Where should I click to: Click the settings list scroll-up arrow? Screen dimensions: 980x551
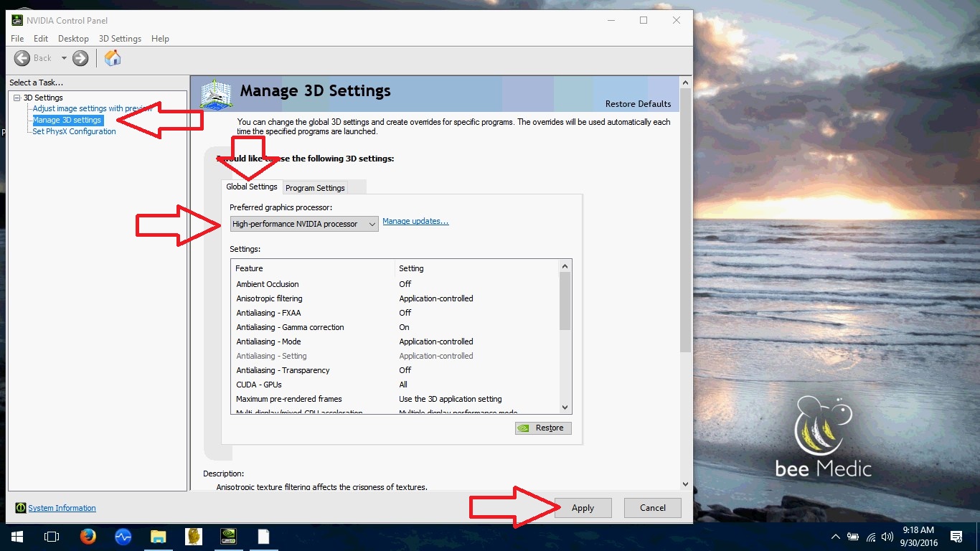[565, 266]
